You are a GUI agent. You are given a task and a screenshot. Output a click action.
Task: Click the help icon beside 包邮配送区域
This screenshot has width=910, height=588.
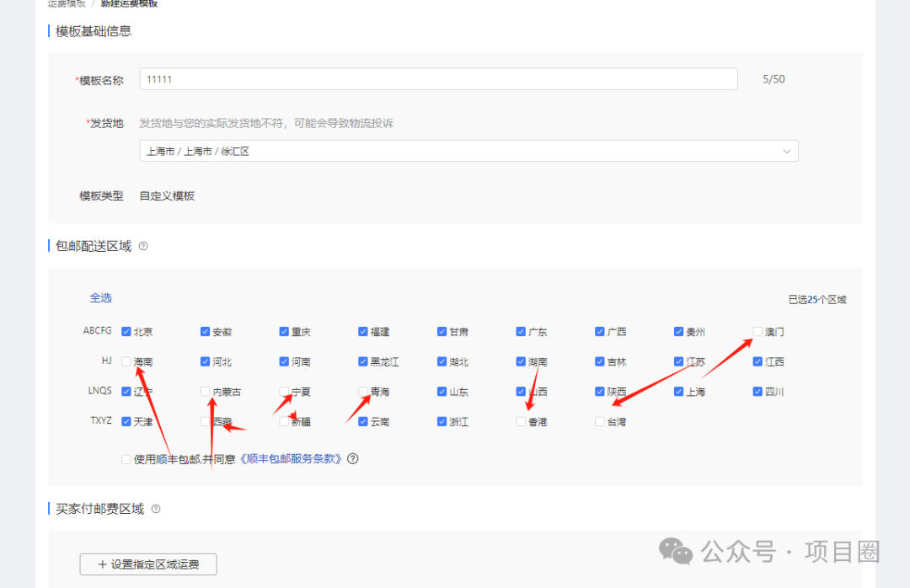tap(142, 245)
